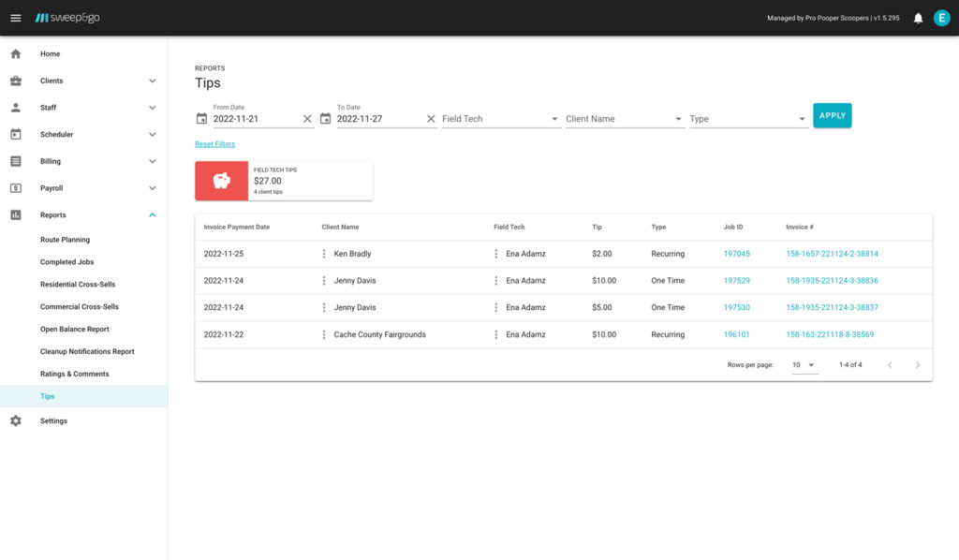Clear the From Date field value
959x560 pixels.
coord(307,119)
